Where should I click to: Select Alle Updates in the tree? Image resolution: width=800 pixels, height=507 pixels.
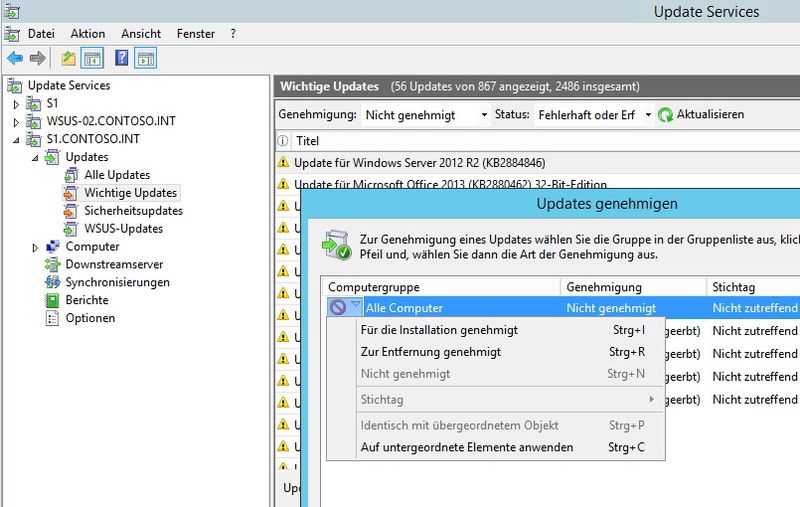point(117,175)
